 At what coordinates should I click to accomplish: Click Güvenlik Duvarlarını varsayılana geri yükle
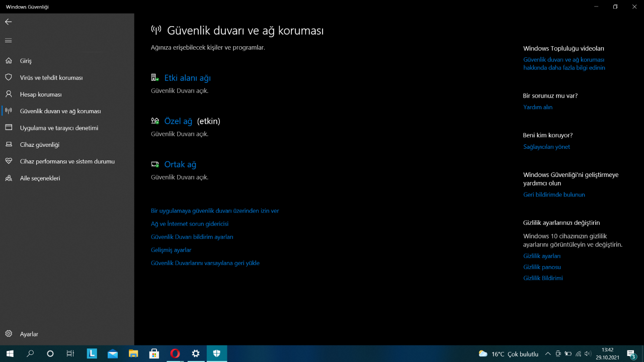(205, 263)
